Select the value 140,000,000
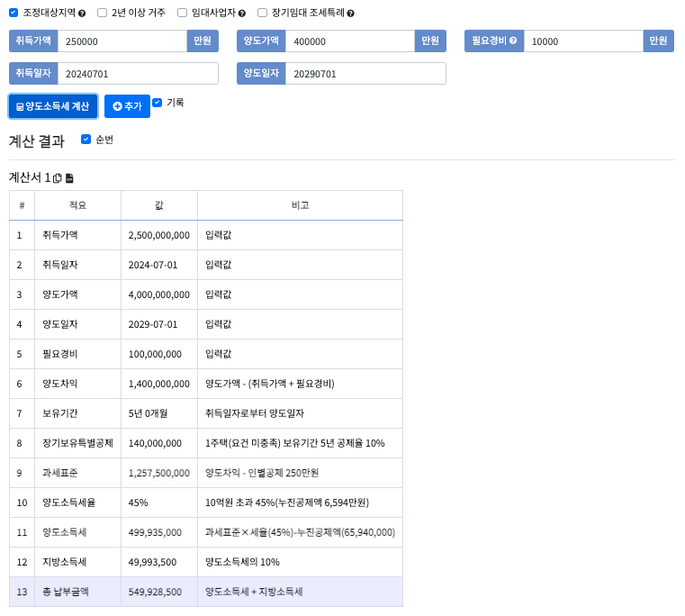Screen dimensions: 685x616 click(x=155, y=443)
